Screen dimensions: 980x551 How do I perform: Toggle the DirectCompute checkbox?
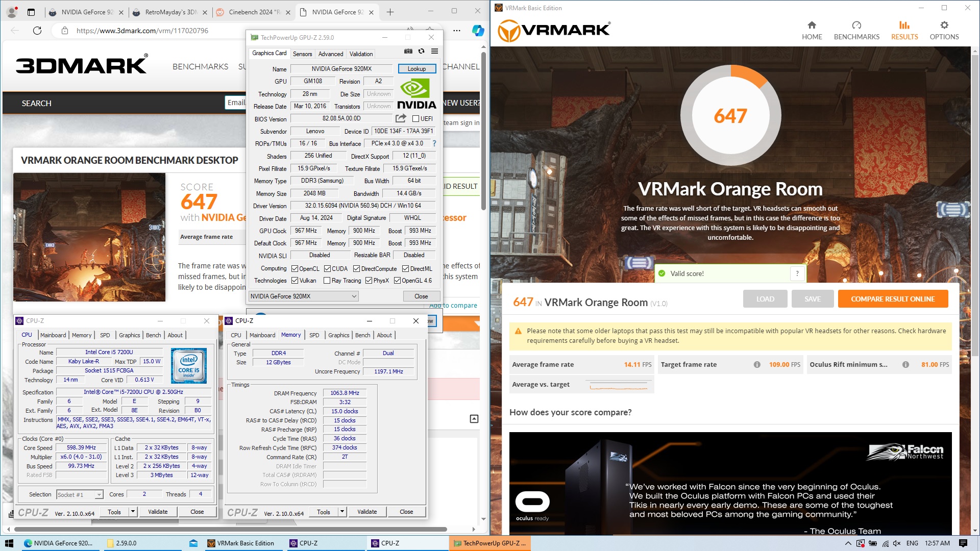tap(356, 269)
